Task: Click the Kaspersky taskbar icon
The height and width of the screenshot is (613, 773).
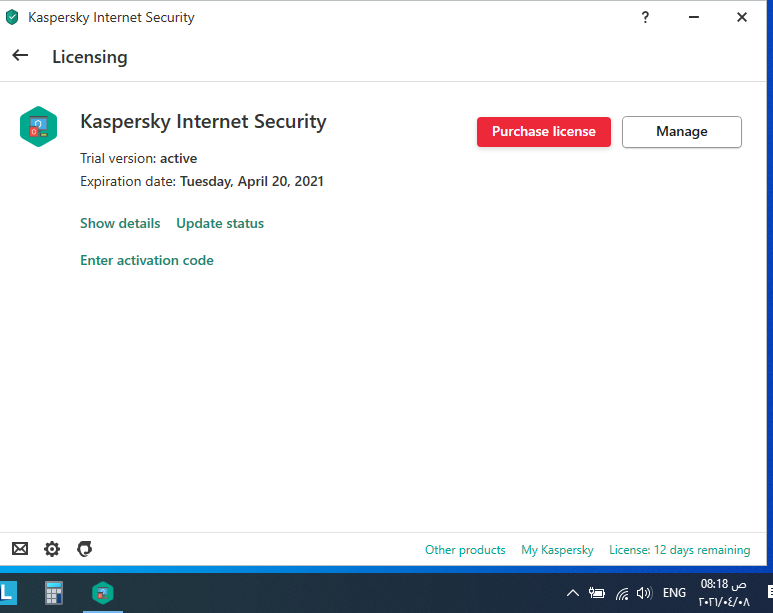Action: 103,593
